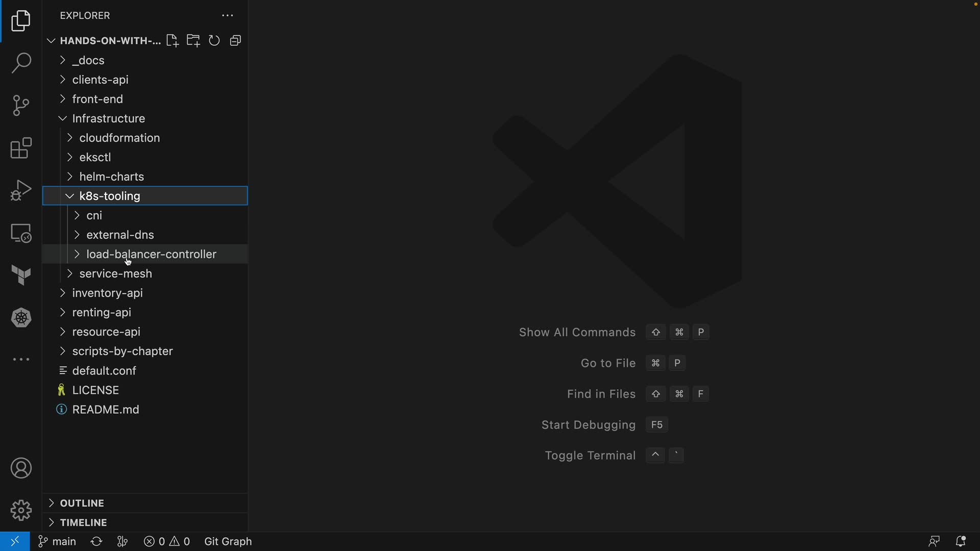Open the Extensions view icon

[21, 148]
